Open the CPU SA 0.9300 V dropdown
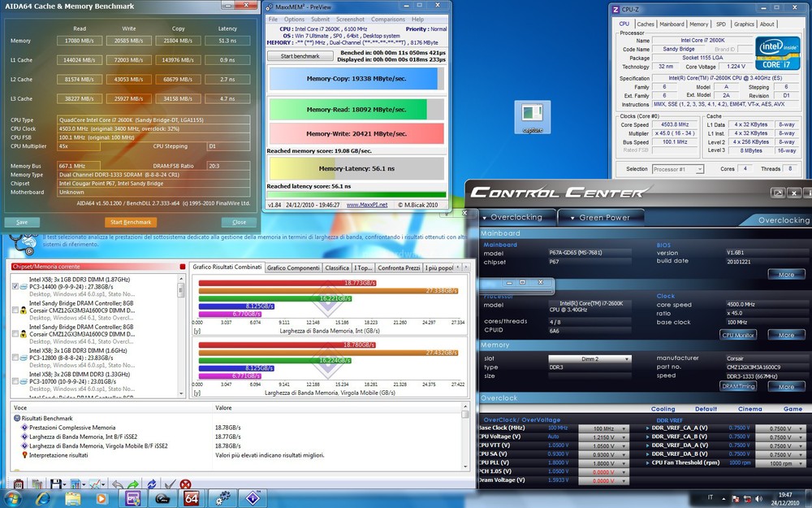The width and height of the screenshot is (812, 508). point(603,454)
